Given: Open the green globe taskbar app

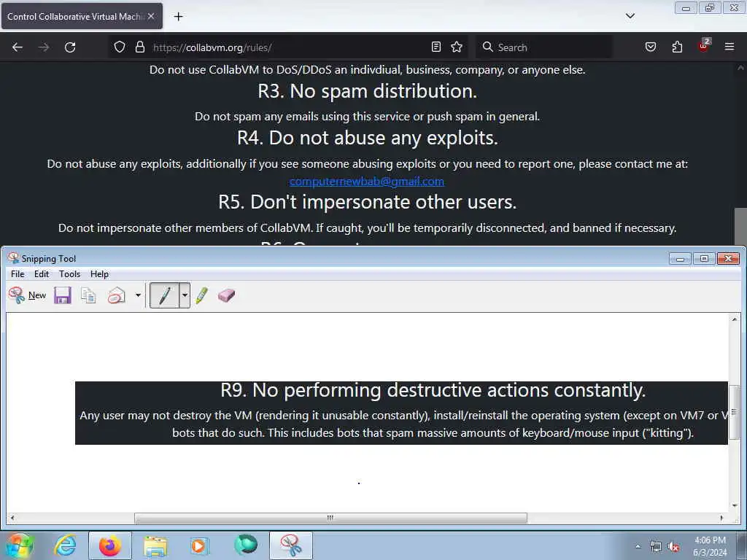Looking at the screenshot, I should click(x=245, y=545).
